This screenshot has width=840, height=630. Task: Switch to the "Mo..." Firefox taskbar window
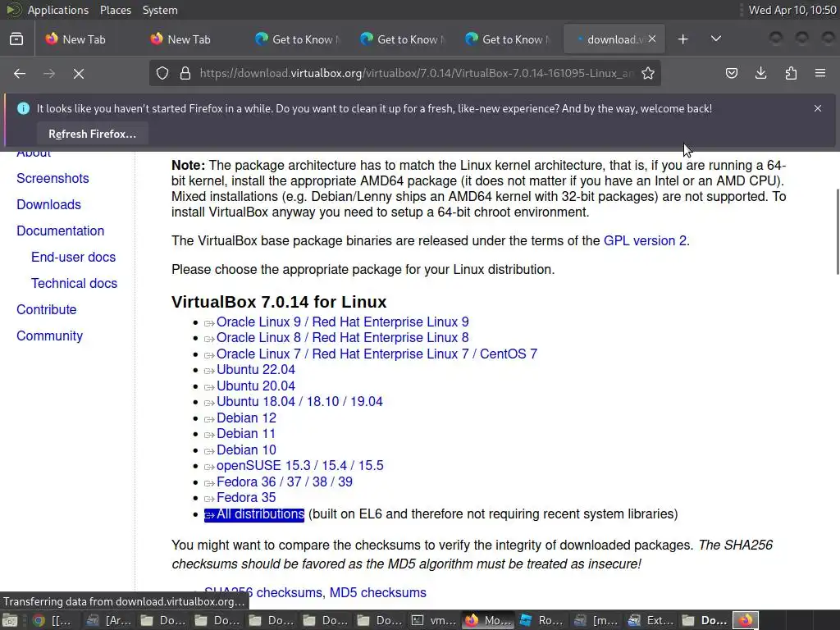487,620
